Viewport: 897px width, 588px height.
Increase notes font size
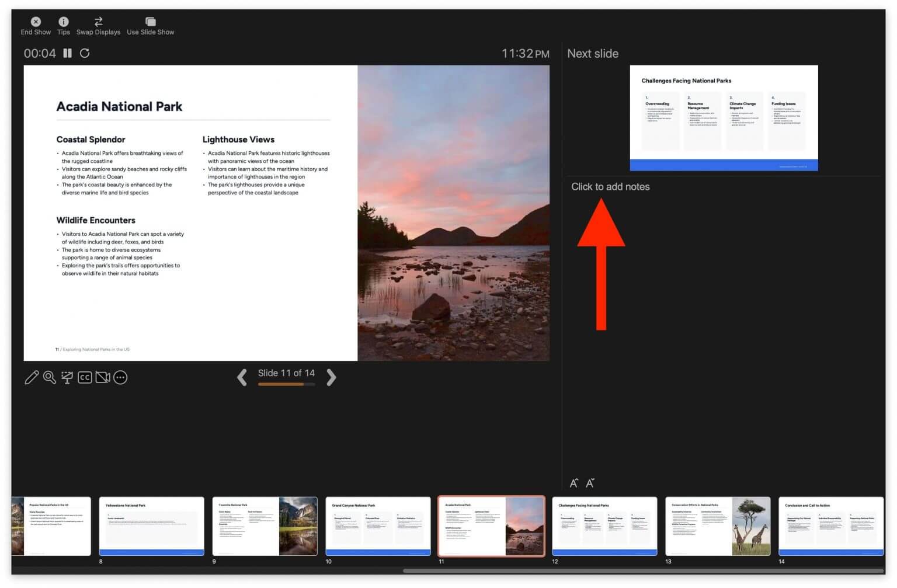pyautogui.click(x=573, y=483)
